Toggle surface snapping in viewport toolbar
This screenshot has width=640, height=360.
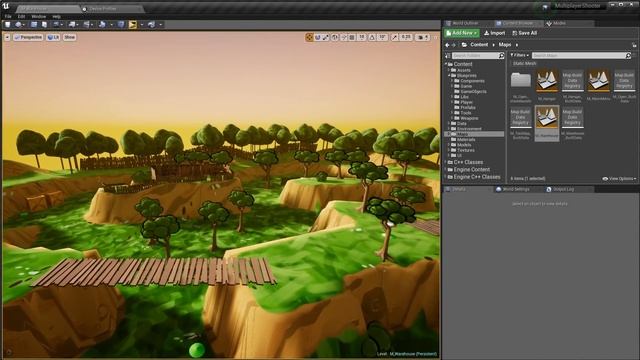tap(344, 37)
